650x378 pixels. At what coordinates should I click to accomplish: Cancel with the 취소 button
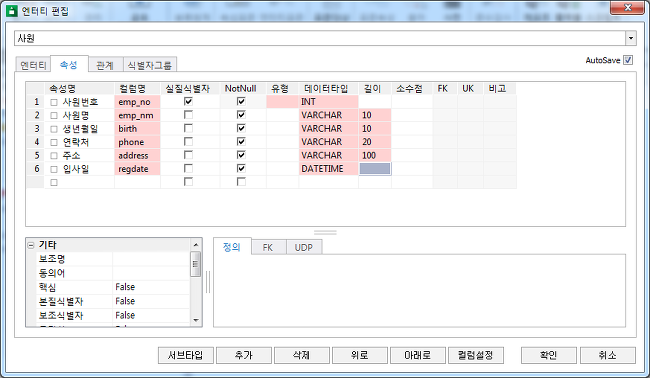coord(608,355)
